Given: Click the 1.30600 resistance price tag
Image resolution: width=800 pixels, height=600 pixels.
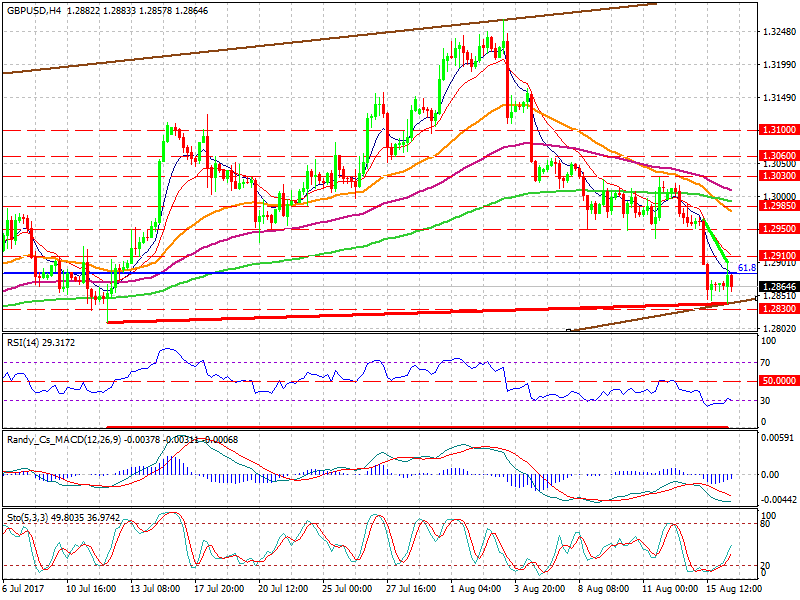Looking at the screenshot, I should (778, 156).
